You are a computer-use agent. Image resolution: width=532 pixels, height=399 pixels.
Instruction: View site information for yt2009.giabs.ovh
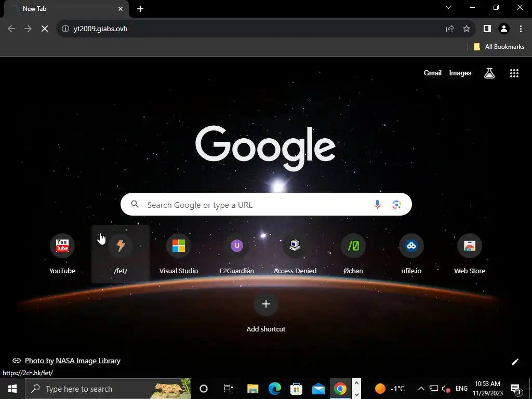coord(65,29)
